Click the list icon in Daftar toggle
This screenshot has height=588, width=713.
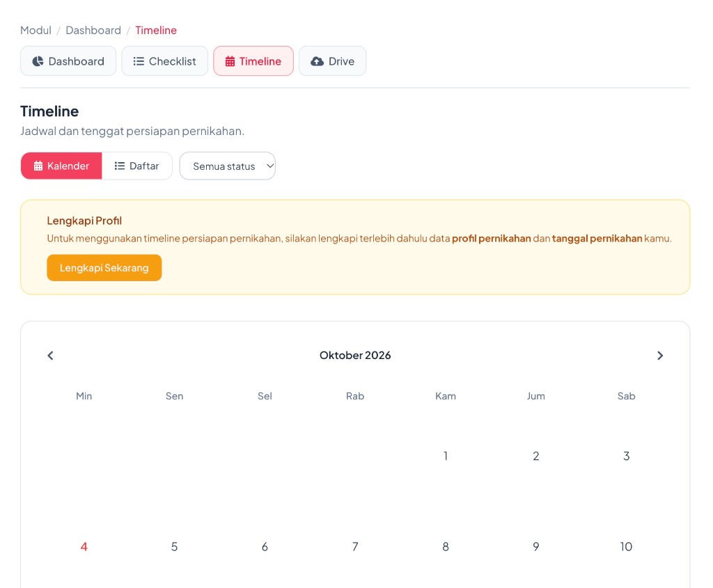(120, 166)
